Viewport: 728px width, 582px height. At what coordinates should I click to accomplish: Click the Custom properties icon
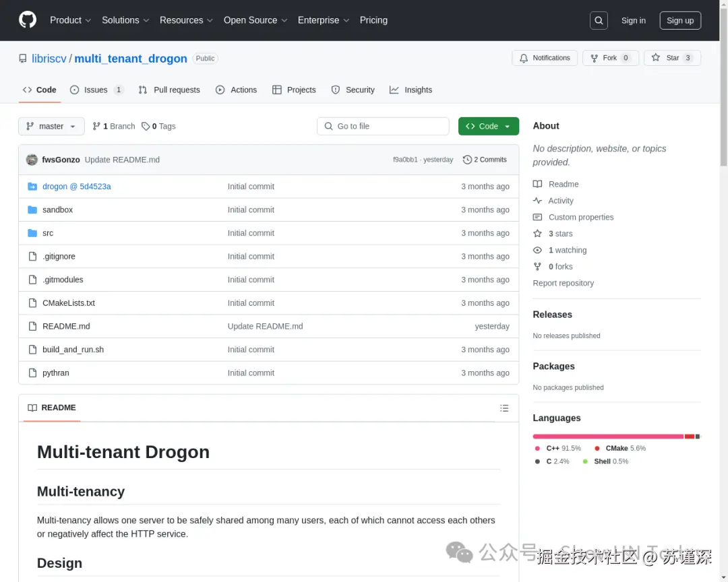(x=537, y=217)
